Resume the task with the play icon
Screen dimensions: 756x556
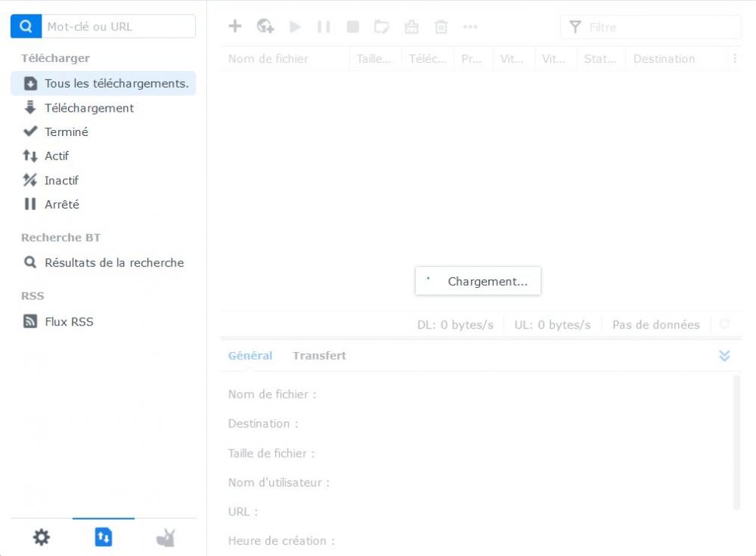click(295, 26)
